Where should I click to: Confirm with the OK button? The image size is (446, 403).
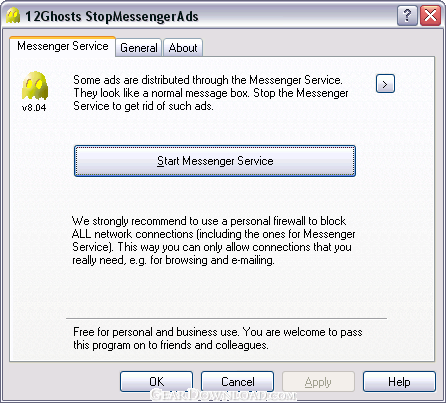[x=156, y=382]
